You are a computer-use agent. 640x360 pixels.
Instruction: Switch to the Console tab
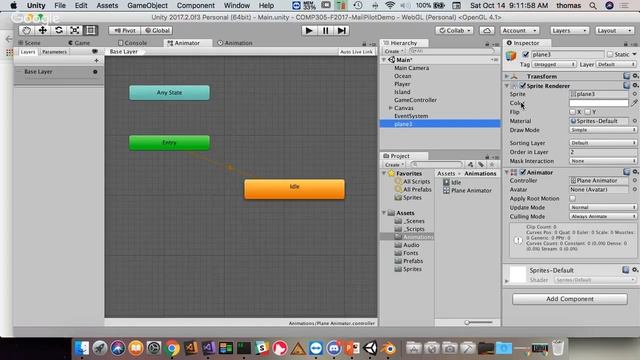132,43
